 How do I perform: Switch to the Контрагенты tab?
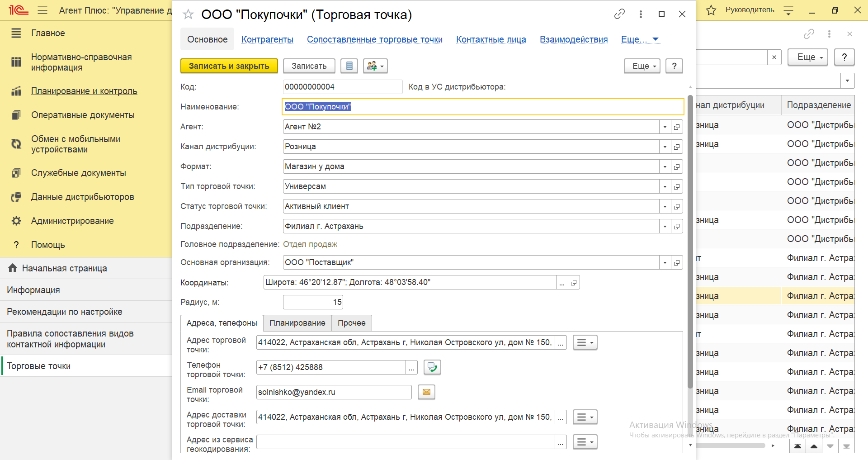pyautogui.click(x=267, y=39)
